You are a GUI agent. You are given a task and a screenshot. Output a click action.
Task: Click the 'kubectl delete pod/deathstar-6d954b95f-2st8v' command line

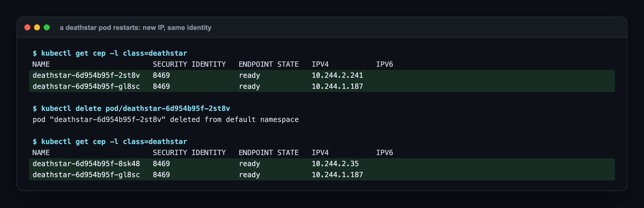[131, 109]
